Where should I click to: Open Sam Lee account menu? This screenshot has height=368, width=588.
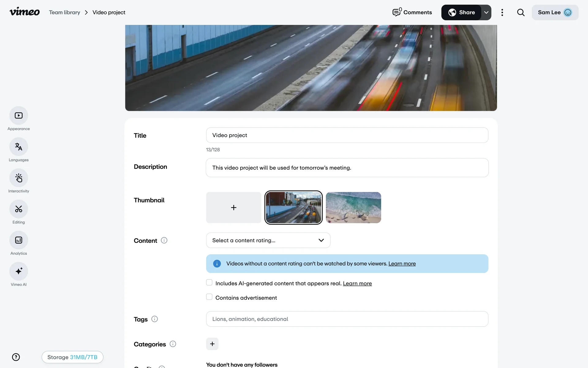(555, 13)
